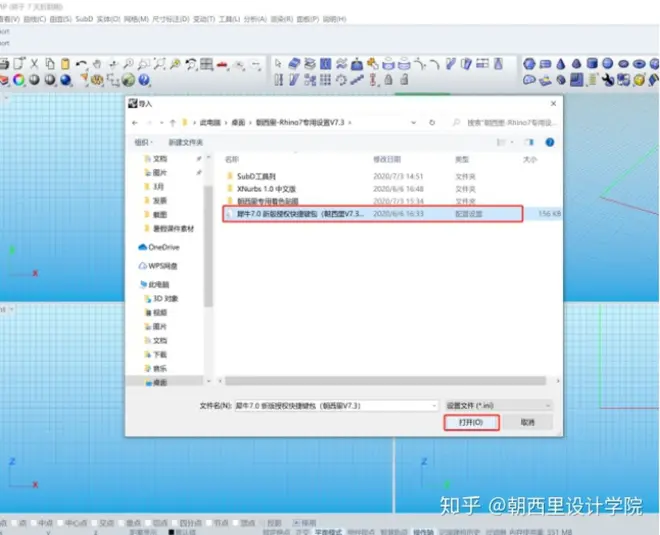Expand the 文件名 combo box arrow
Screen dimensions: 660x535
pos(434,406)
